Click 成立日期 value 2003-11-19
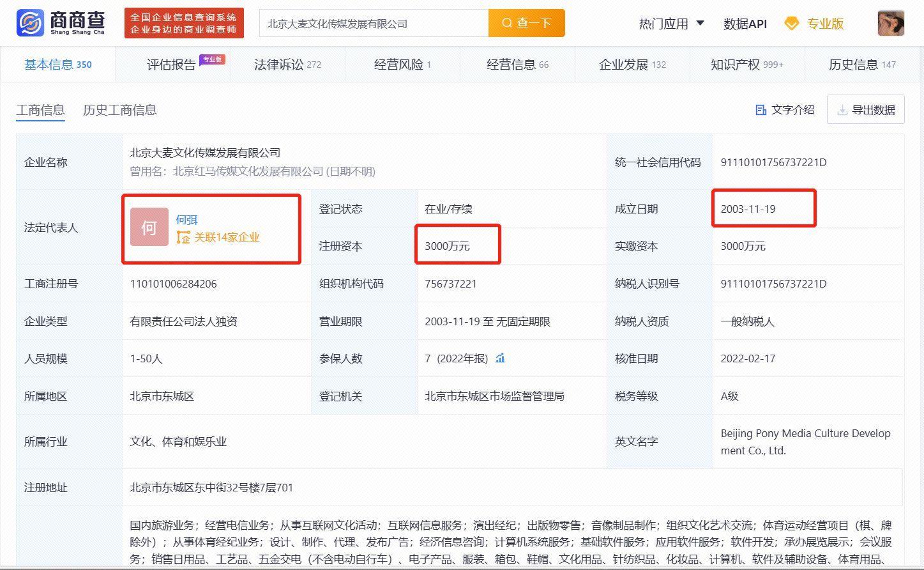Image resolution: width=924 pixels, height=570 pixels. [748, 209]
